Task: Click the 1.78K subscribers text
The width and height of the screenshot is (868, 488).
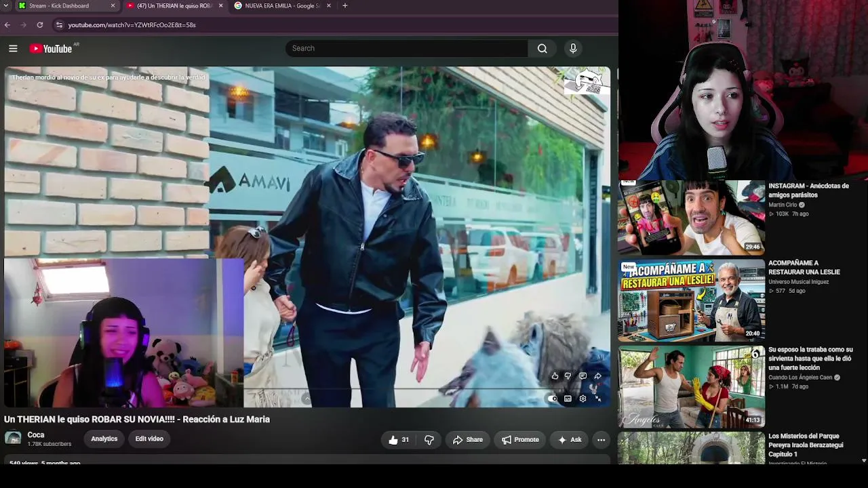Action: [49, 445]
